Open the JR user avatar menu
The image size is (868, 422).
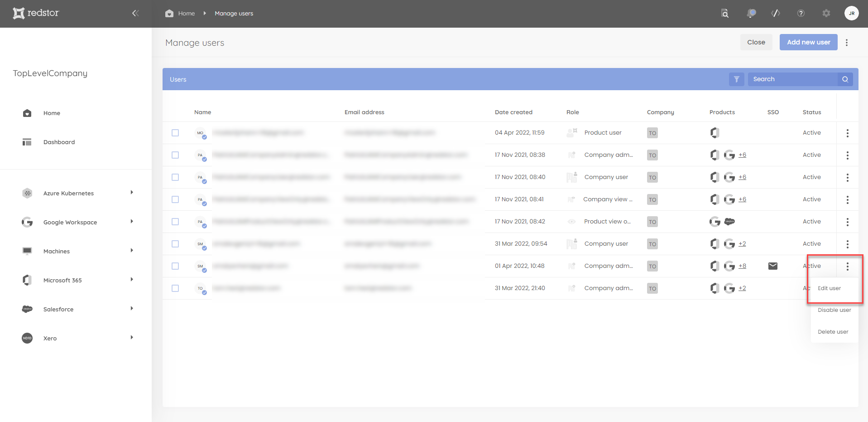click(852, 13)
